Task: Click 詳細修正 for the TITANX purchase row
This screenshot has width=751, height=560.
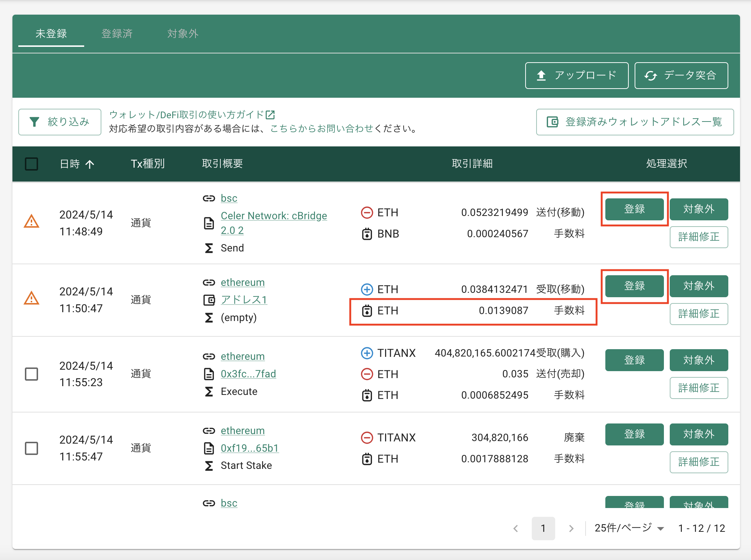Action: (x=699, y=388)
